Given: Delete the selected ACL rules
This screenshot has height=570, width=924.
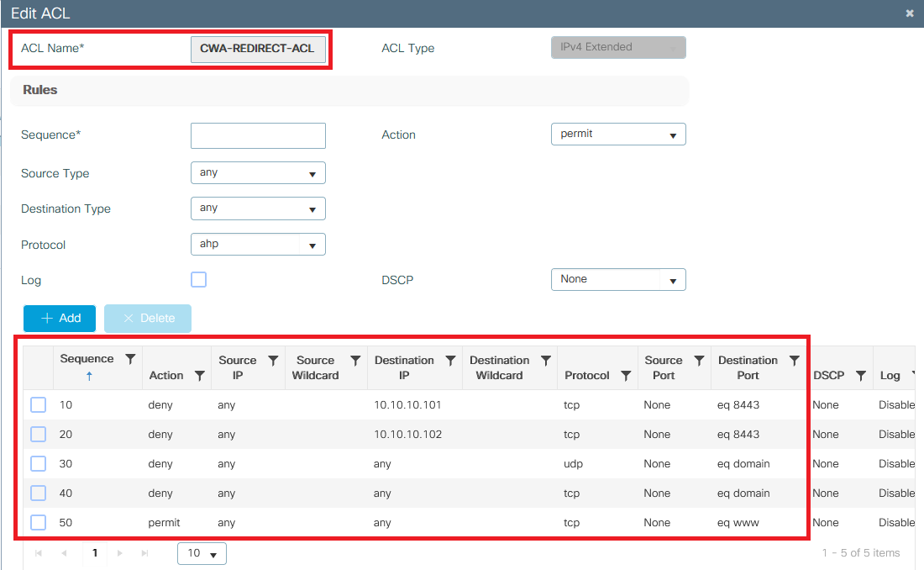Looking at the screenshot, I should [x=147, y=319].
